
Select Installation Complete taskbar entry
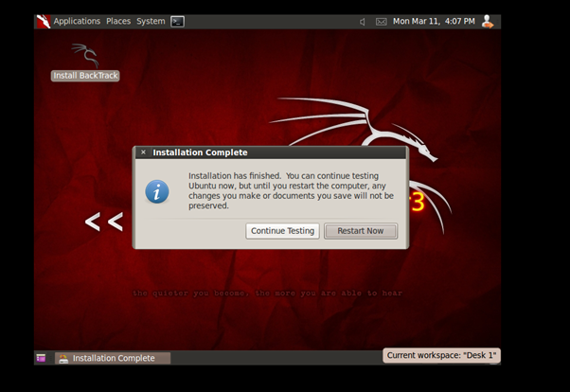[x=112, y=358]
